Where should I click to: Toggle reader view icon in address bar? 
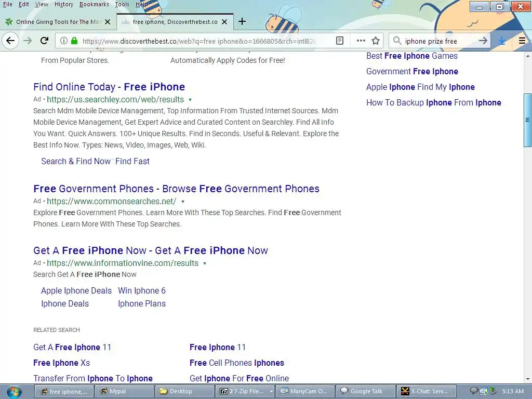(340, 41)
